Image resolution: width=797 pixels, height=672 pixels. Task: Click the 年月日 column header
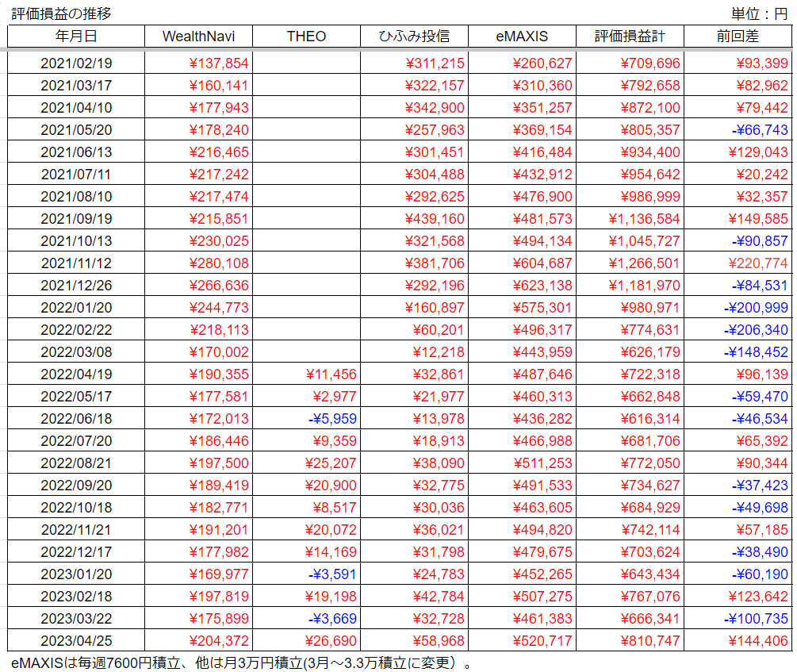[x=76, y=36]
